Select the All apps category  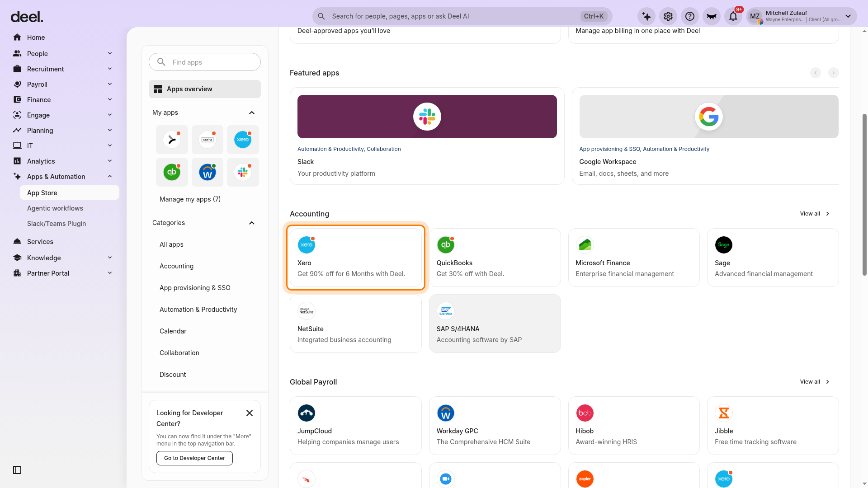[x=171, y=244]
